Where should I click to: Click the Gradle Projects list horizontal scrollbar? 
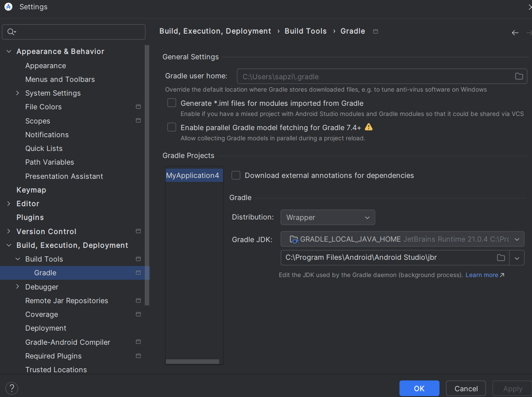click(x=193, y=362)
